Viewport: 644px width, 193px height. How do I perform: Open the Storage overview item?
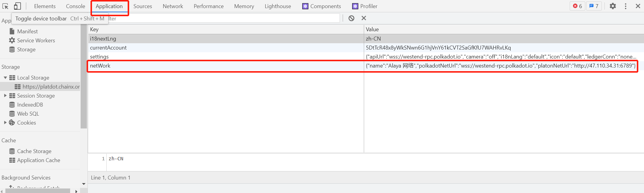[x=22, y=49]
